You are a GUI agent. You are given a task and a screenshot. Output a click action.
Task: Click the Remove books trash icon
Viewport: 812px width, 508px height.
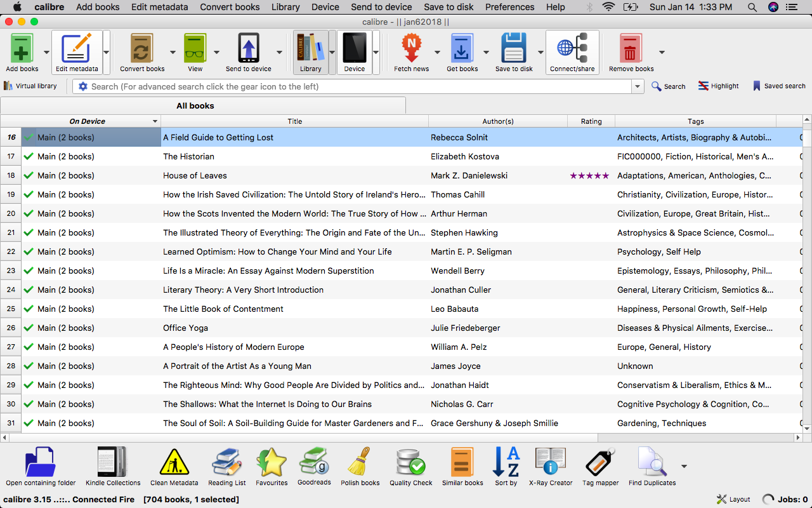click(631, 50)
